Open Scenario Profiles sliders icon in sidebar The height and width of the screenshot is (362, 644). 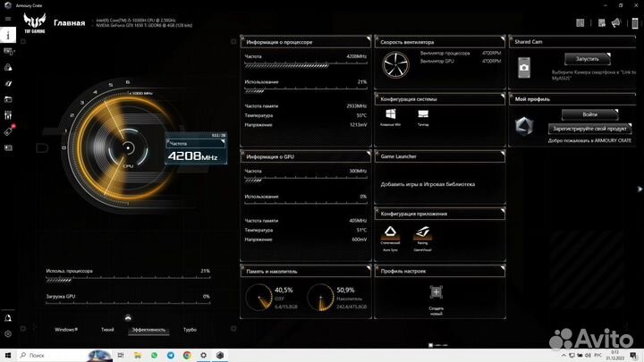(8, 115)
